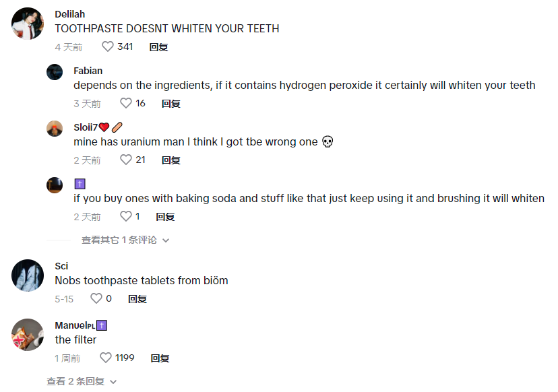558x392 pixels.
Task: Open Delilah's profile picture
Action: point(28,24)
